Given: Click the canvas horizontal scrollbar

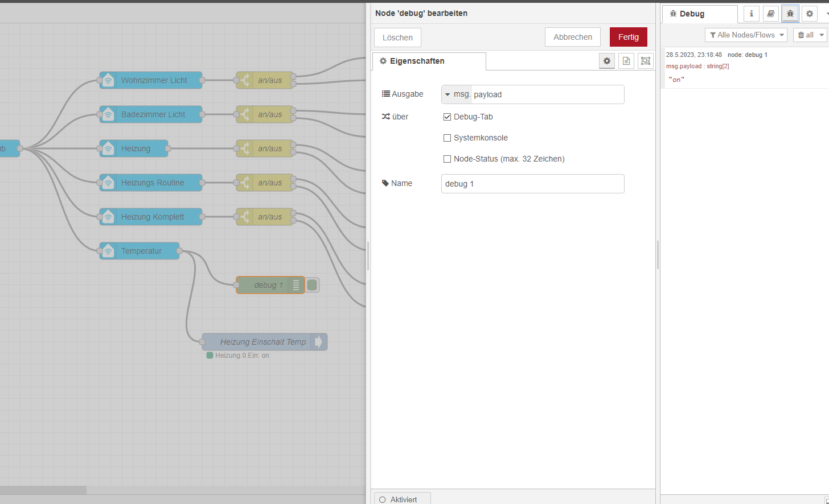Looking at the screenshot, I should pos(43,490).
